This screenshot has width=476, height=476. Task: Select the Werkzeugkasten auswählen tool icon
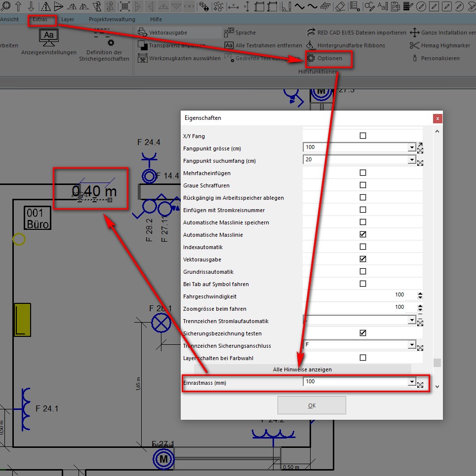point(142,58)
